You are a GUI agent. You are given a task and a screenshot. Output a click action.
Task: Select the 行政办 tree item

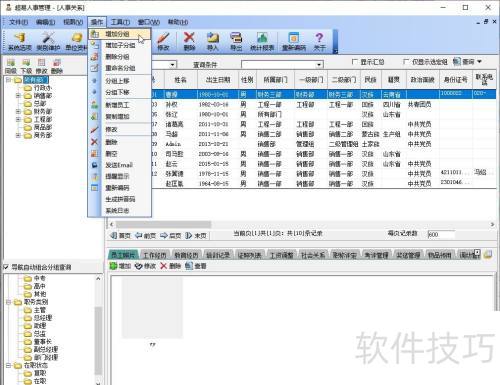[43, 88]
